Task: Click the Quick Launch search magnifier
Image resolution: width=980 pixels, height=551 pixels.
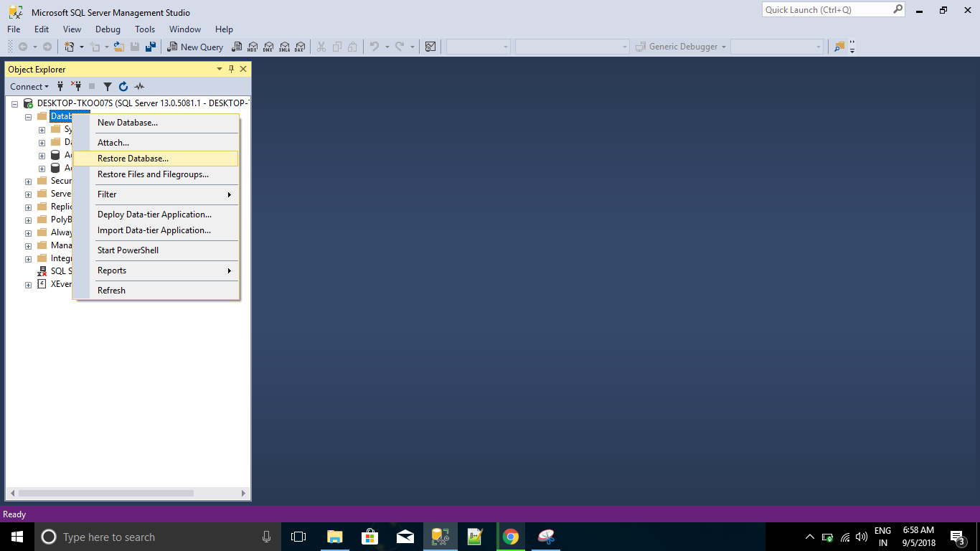Action: pos(897,10)
